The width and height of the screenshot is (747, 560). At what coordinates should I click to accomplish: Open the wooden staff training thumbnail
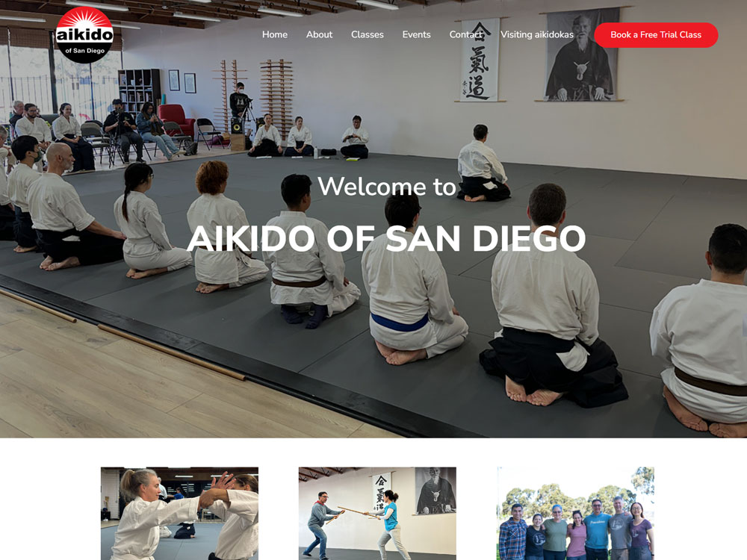click(377, 514)
